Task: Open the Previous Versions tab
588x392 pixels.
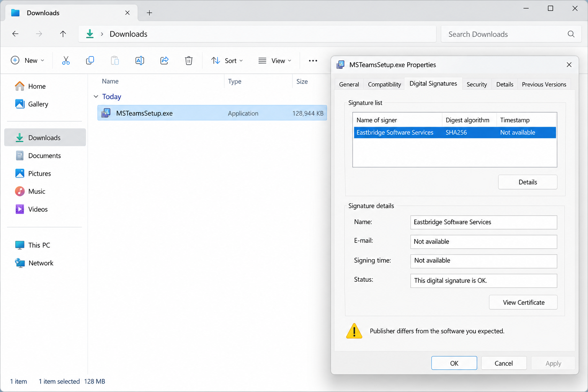Action: click(x=544, y=84)
